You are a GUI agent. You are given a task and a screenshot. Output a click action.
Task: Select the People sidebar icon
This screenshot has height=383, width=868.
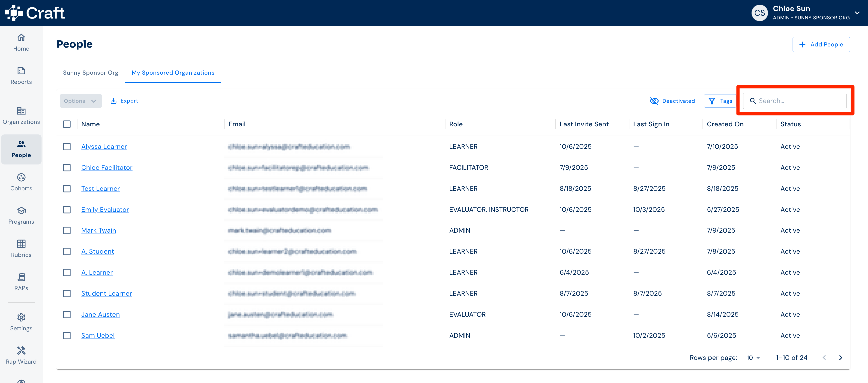pos(21,144)
